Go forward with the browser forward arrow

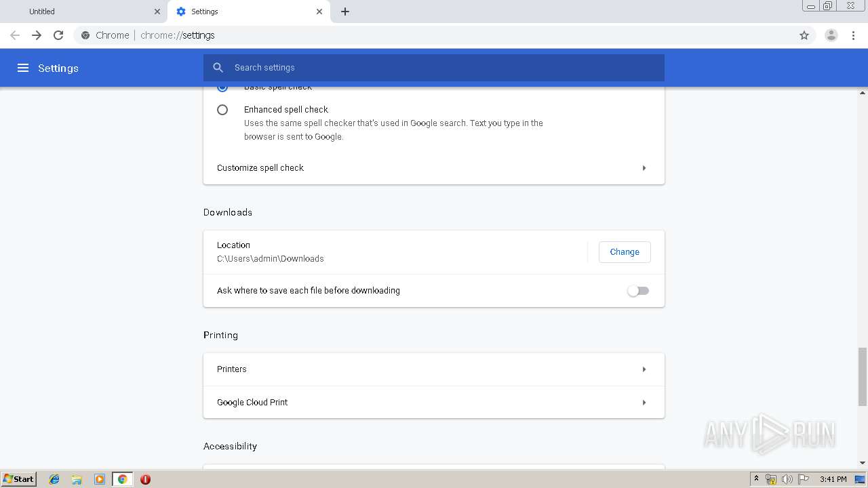click(37, 35)
